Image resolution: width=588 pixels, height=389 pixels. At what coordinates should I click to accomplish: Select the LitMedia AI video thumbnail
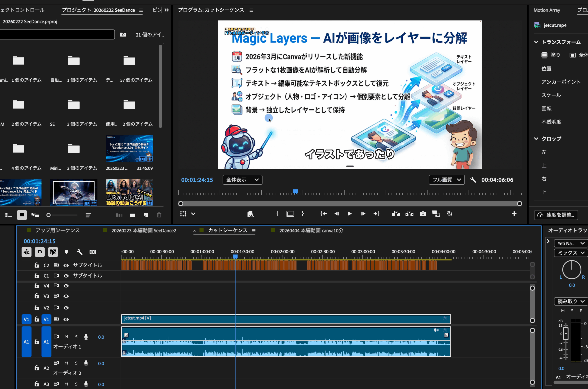(129, 192)
